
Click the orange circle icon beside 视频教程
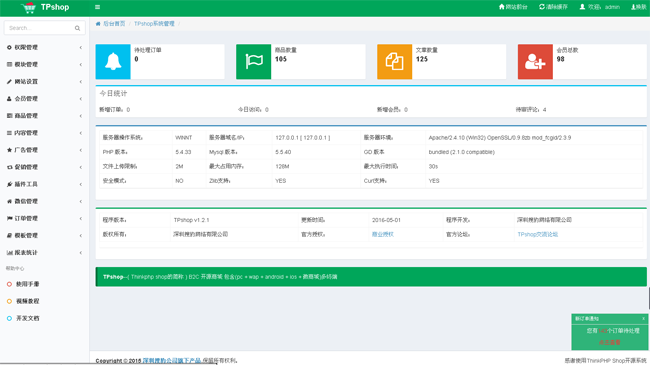click(x=9, y=301)
